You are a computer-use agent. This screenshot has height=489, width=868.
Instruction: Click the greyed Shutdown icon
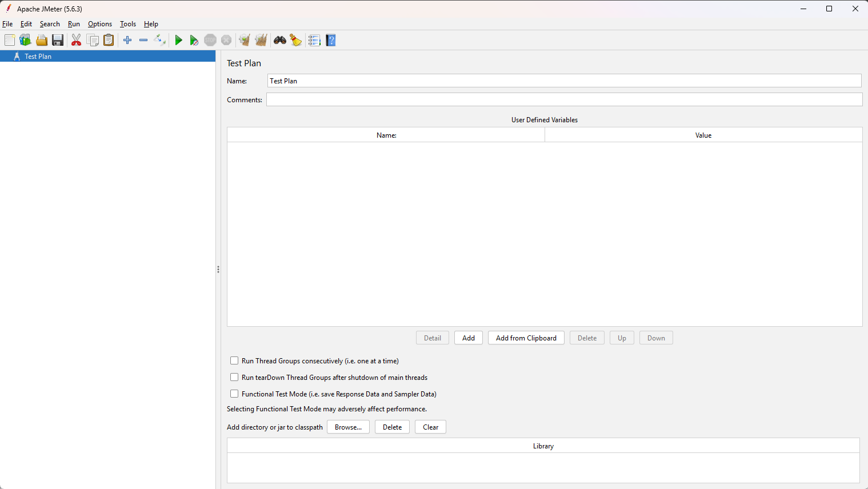tap(226, 40)
